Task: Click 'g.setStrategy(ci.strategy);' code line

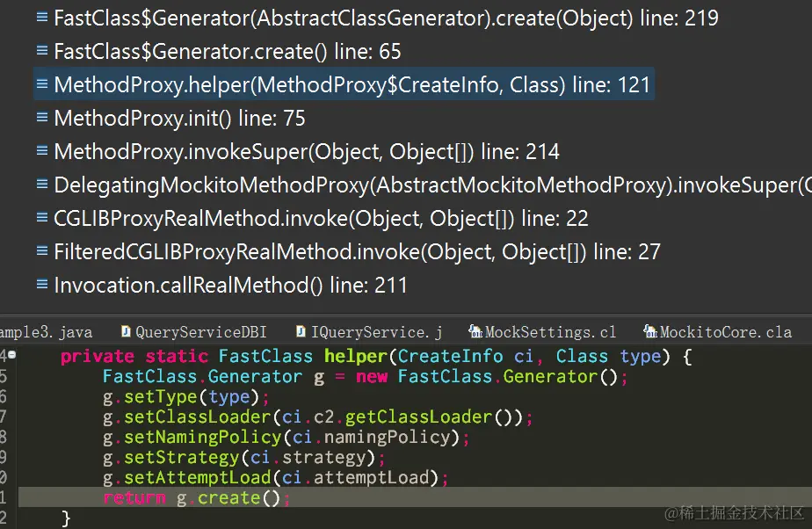Action: pos(244,458)
